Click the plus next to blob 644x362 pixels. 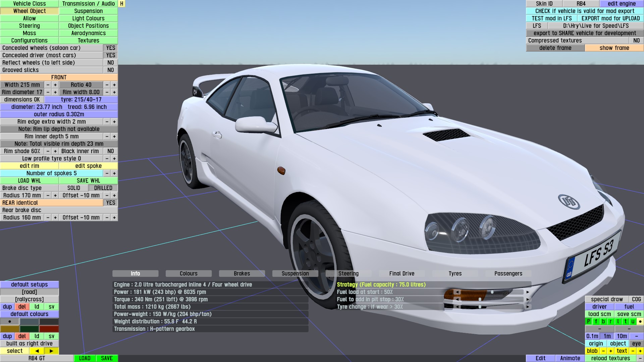(610, 351)
